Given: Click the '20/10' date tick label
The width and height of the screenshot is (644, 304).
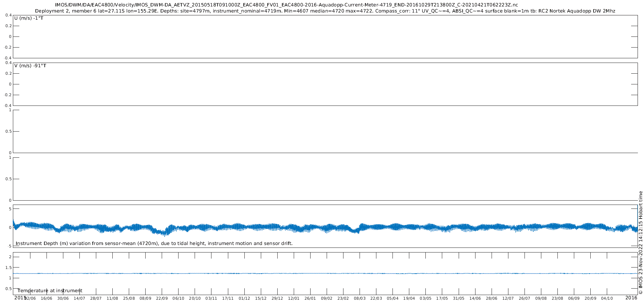Looking at the screenshot, I should (195, 298).
